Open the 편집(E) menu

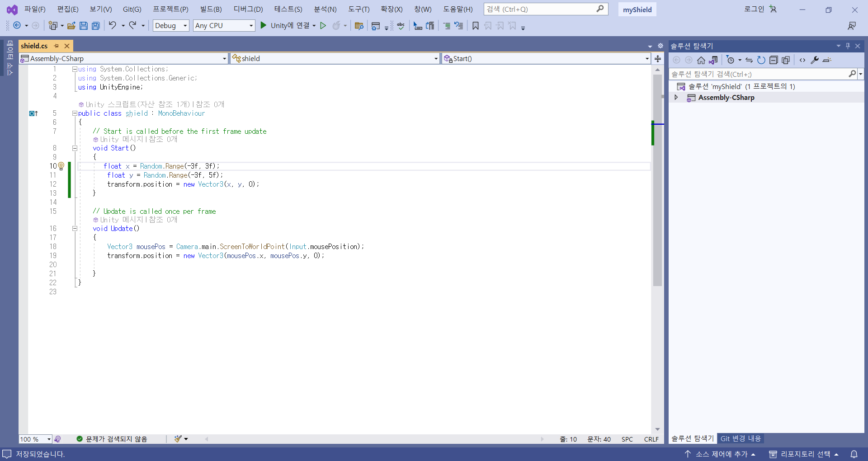click(67, 9)
